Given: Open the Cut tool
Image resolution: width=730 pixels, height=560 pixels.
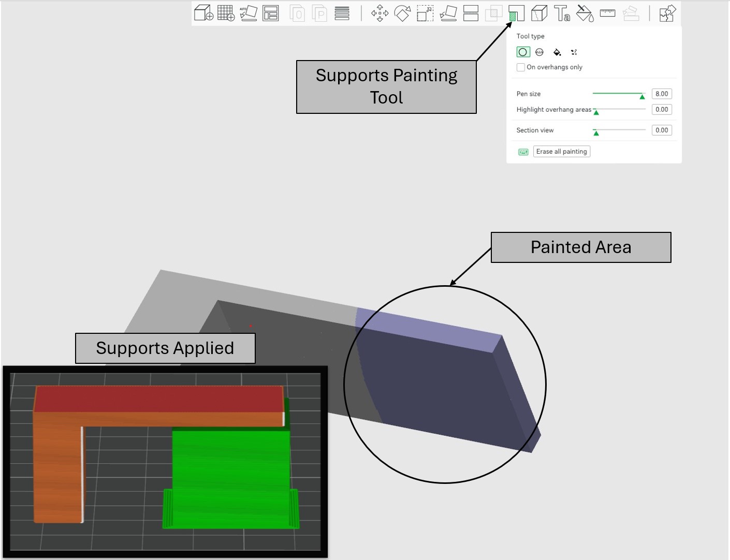Looking at the screenshot, I should [471, 13].
